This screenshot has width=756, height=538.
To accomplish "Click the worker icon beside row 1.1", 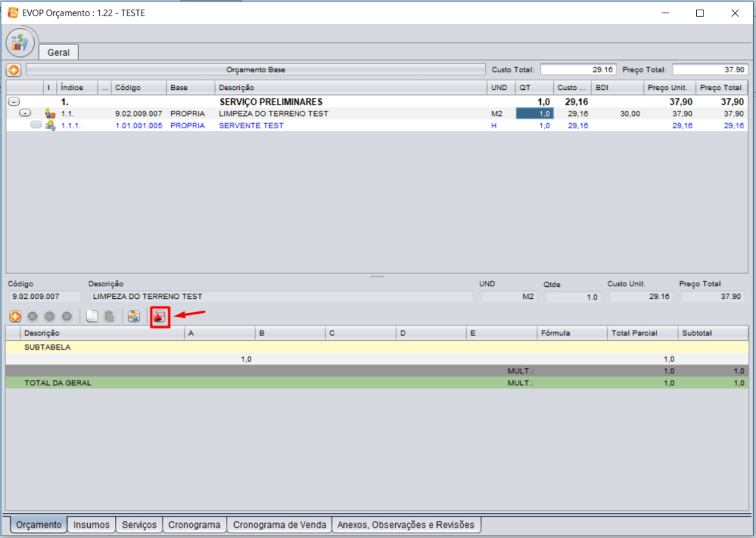I will coord(50,113).
